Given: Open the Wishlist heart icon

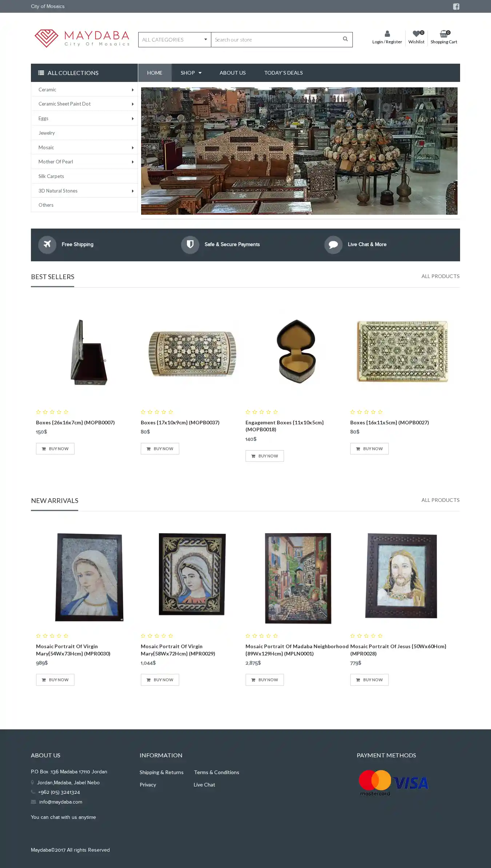Looking at the screenshot, I should coord(416,34).
